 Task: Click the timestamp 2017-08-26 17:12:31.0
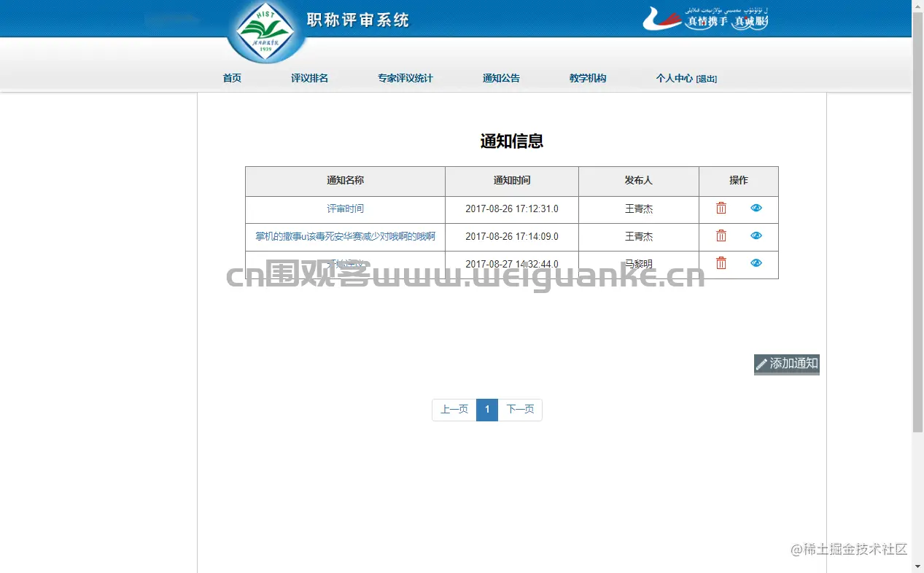point(512,208)
